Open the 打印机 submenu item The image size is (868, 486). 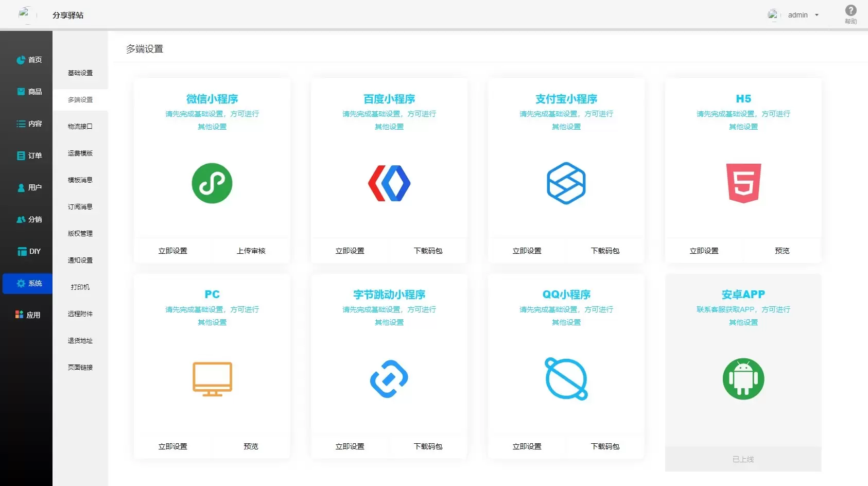80,287
